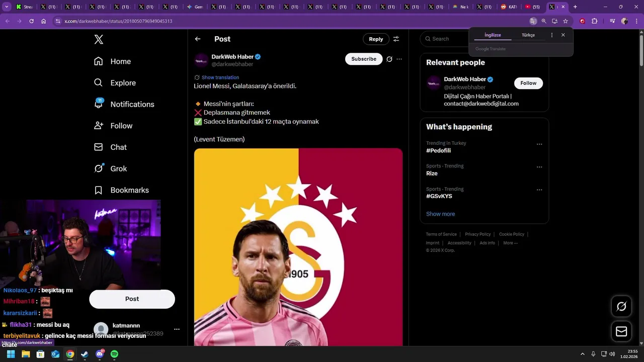The width and height of the screenshot is (644, 362).
Task: Open the Chrome extensions puzzle icon
Action: click(594, 21)
